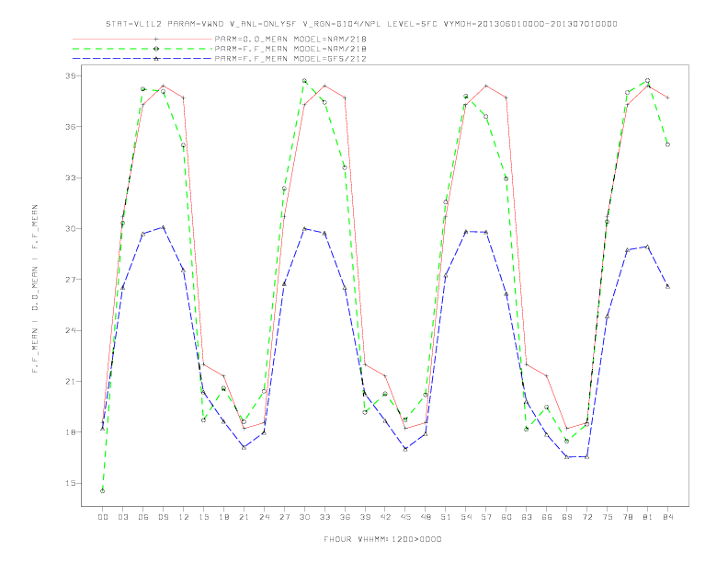The image size is (728, 563).
Task: Click x-axis forecast hour 36
Action: pos(345,517)
